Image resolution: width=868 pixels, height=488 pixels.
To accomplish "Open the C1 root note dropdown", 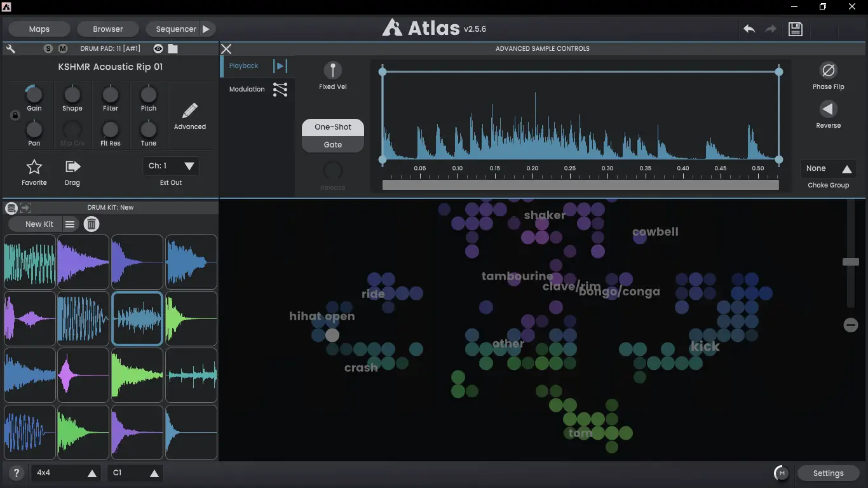I will [135, 473].
